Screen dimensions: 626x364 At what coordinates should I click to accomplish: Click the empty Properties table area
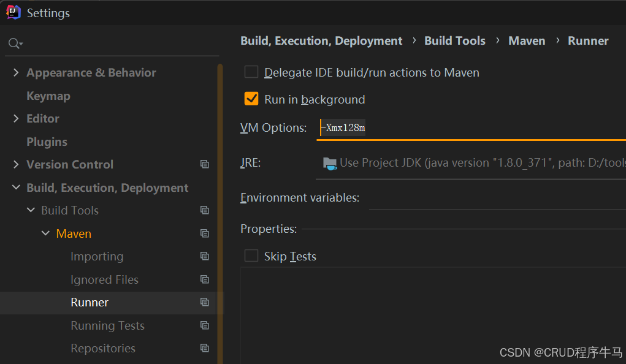point(433,316)
